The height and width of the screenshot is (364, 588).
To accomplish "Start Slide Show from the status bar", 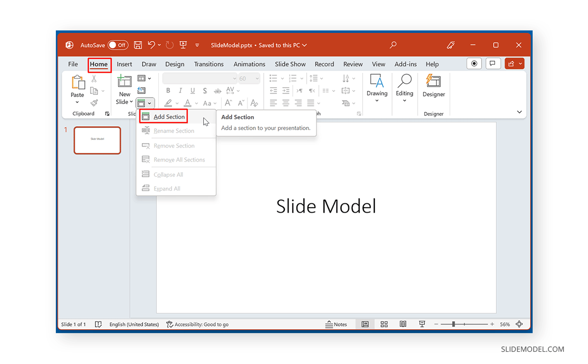I will (422, 324).
